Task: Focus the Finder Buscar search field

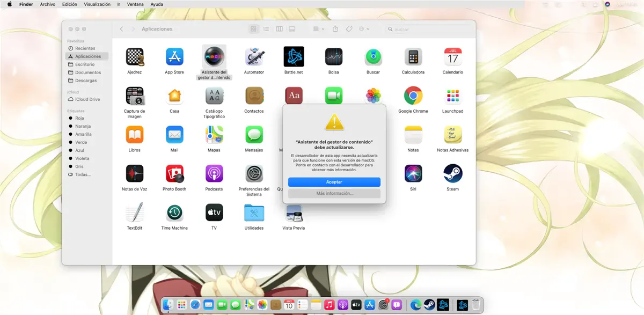Action: pyautogui.click(x=427, y=29)
